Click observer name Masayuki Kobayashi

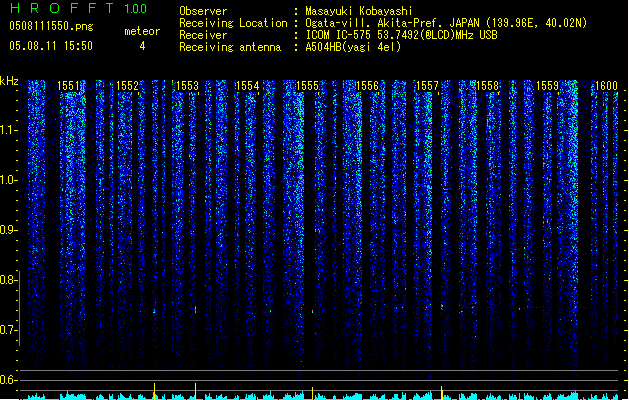pos(359,11)
